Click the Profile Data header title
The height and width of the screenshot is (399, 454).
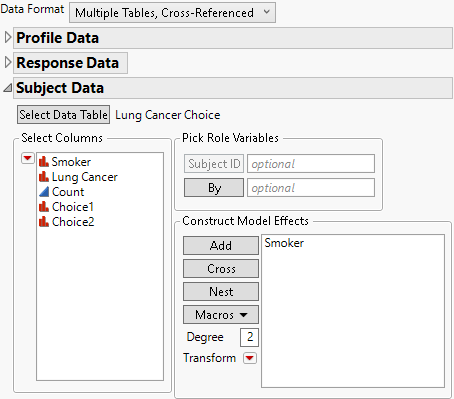tap(58, 37)
